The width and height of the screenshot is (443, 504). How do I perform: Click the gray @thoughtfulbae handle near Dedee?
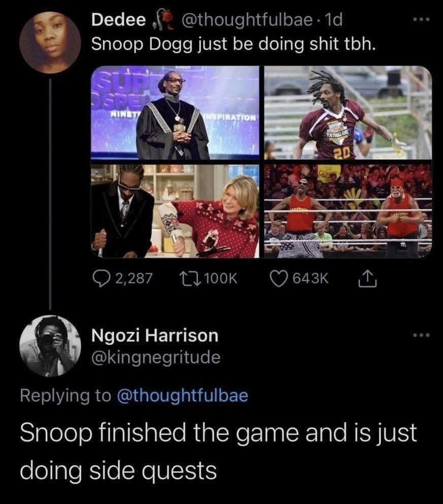point(247,20)
